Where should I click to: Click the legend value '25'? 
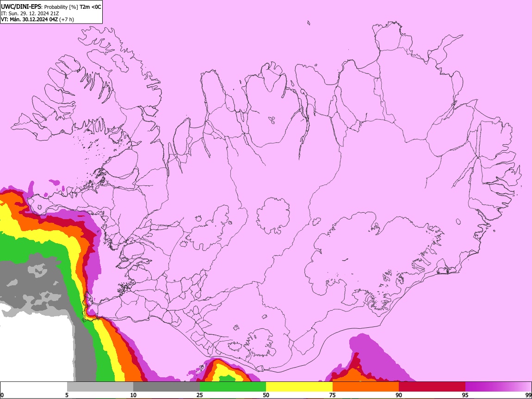[x=200, y=395]
